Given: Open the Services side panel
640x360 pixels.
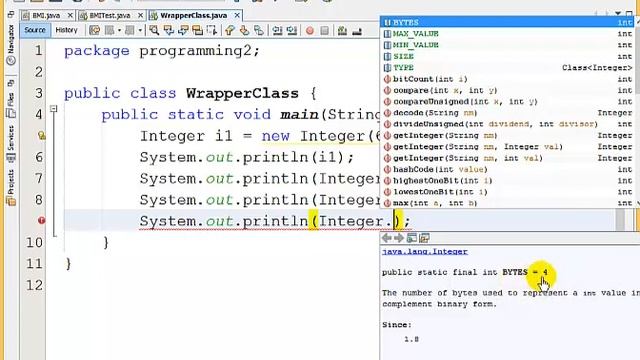Looking at the screenshot, I should [x=11, y=143].
